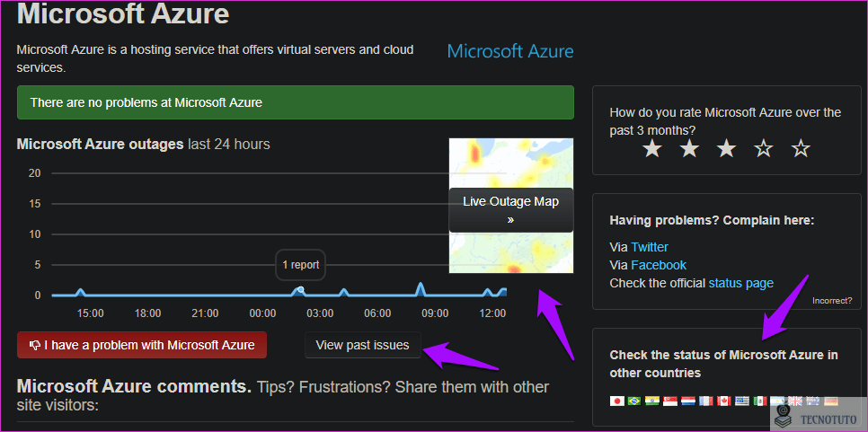
Task: Open Azure status for Netherlands flag
Action: (688, 401)
